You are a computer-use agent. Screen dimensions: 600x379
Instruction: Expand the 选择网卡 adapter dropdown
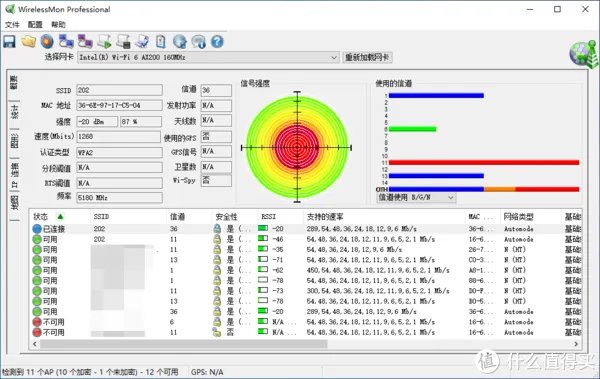coord(334,57)
